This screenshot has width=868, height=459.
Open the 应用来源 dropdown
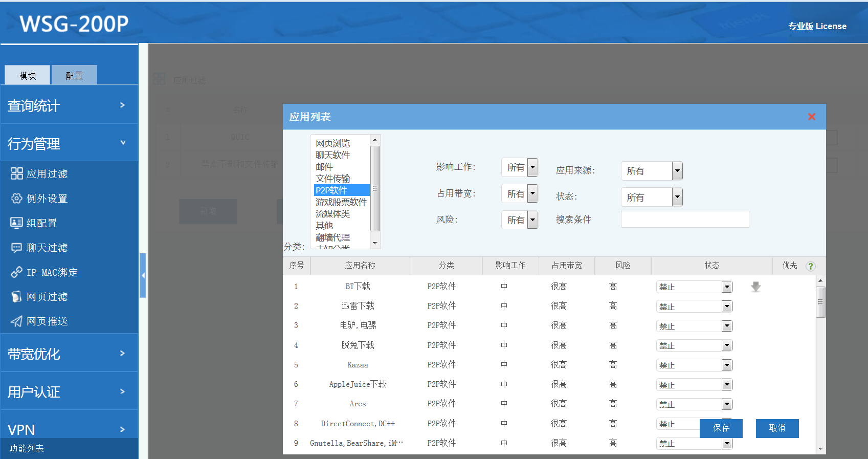click(652, 171)
